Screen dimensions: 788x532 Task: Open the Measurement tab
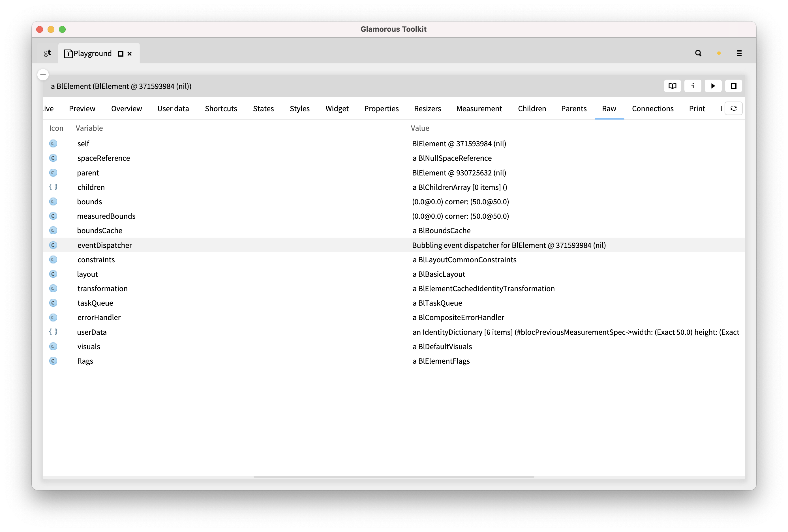tap(479, 108)
